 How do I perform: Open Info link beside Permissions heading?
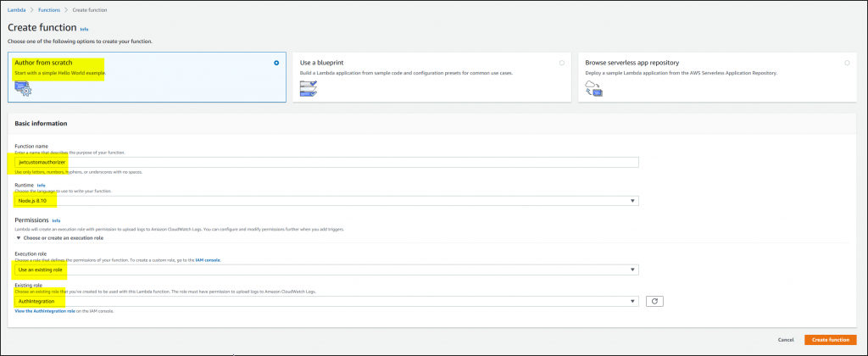(56, 220)
